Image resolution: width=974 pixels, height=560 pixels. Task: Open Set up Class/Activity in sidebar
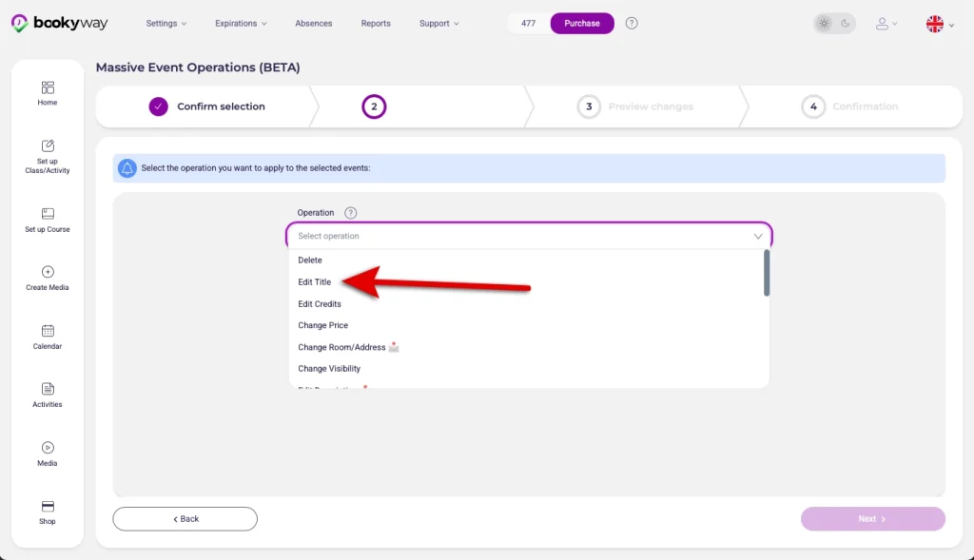pyautogui.click(x=48, y=145)
